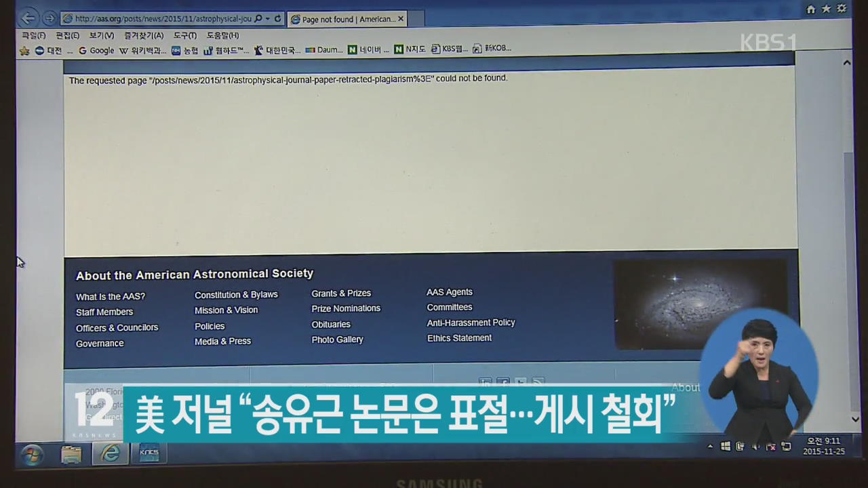Open a new blank tab

pyautogui.click(x=417, y=20)
